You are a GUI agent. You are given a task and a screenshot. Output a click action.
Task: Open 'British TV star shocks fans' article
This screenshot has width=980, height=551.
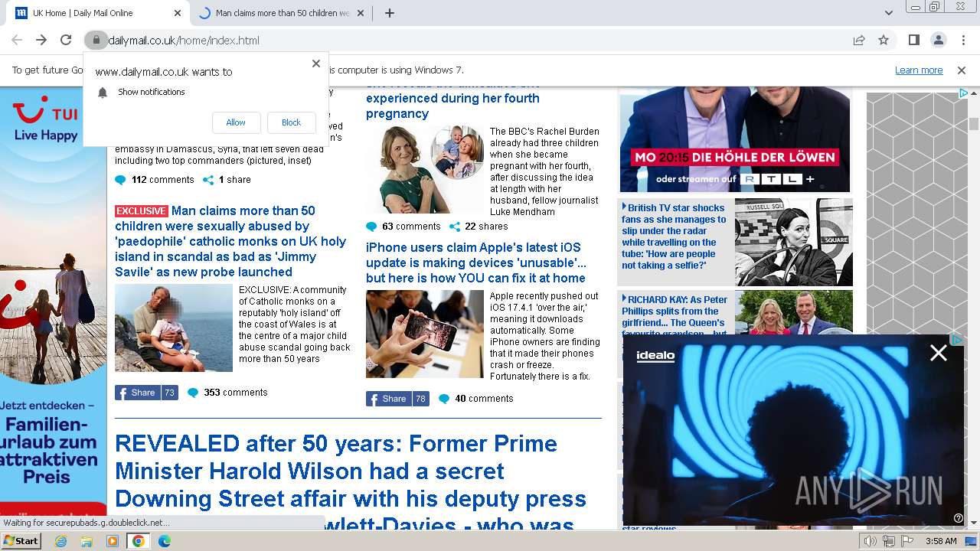coord(674,236)
